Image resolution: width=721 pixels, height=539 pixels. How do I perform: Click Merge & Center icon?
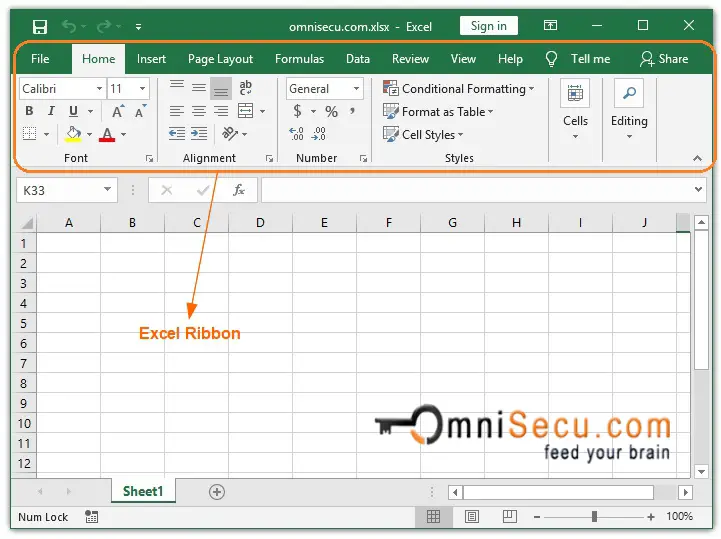(x=246, y=111)
